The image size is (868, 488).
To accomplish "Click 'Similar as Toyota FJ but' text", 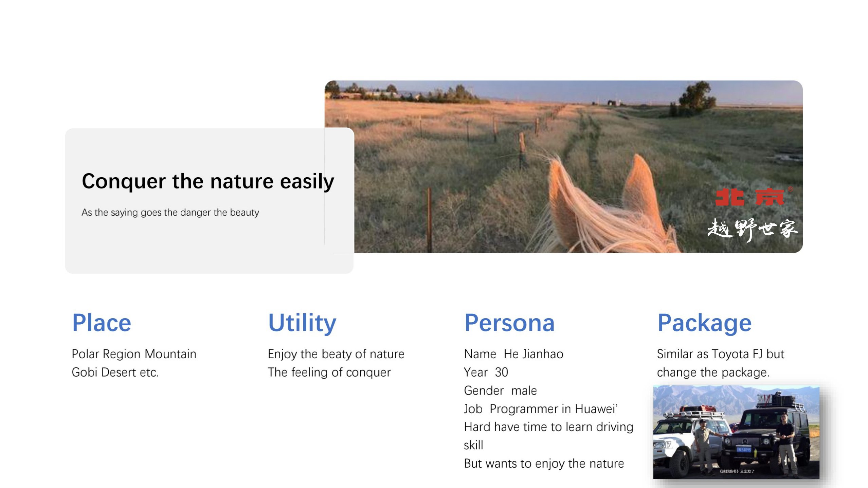I will 720,354.
